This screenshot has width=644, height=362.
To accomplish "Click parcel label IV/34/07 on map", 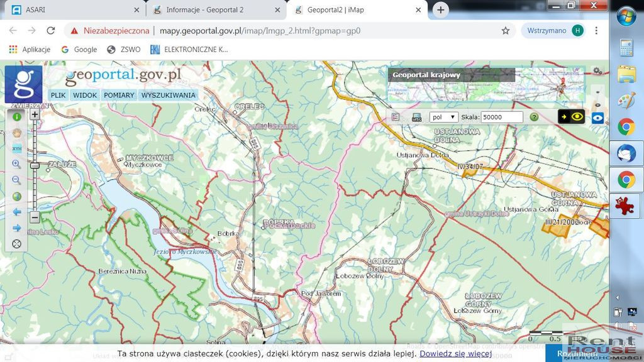I will pos(470,167).
